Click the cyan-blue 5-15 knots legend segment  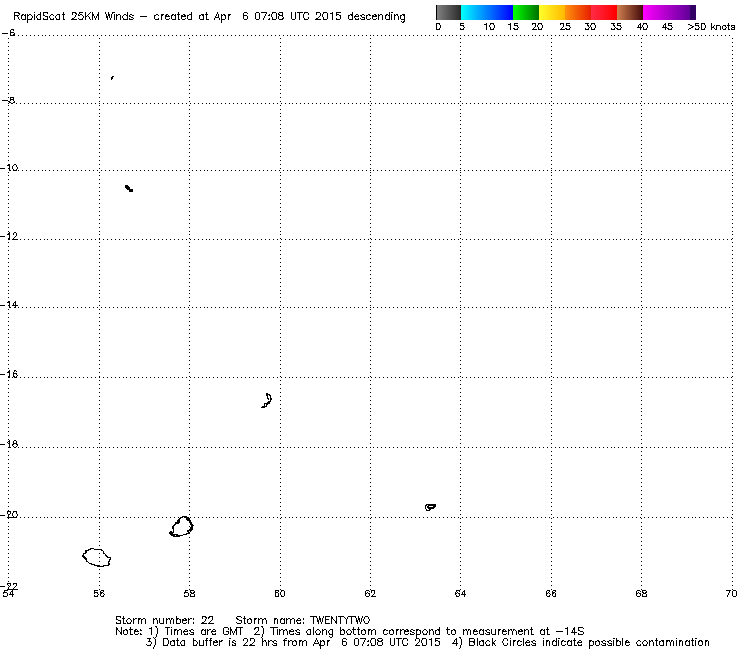(487, 12)
